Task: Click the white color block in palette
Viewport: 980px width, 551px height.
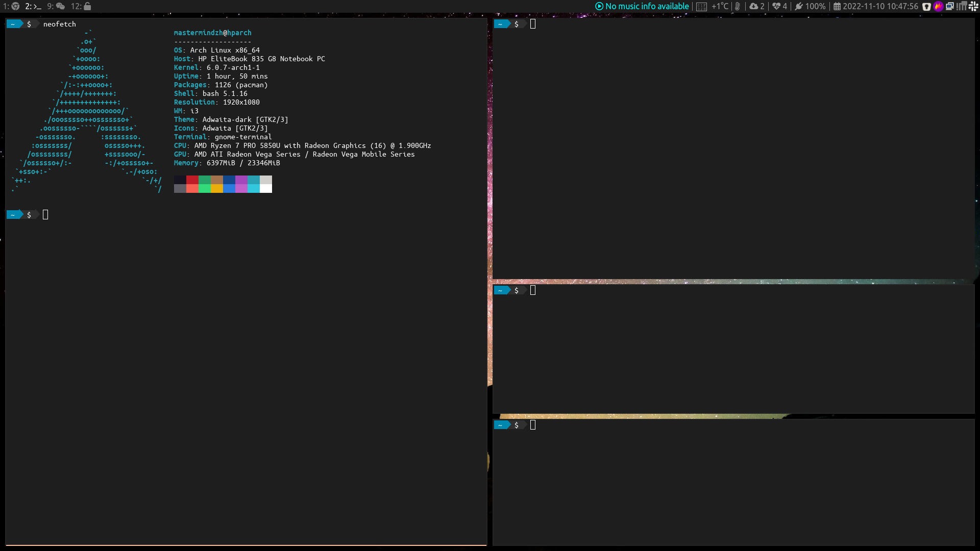Action: pyautogui.click(x=265, y=188)
